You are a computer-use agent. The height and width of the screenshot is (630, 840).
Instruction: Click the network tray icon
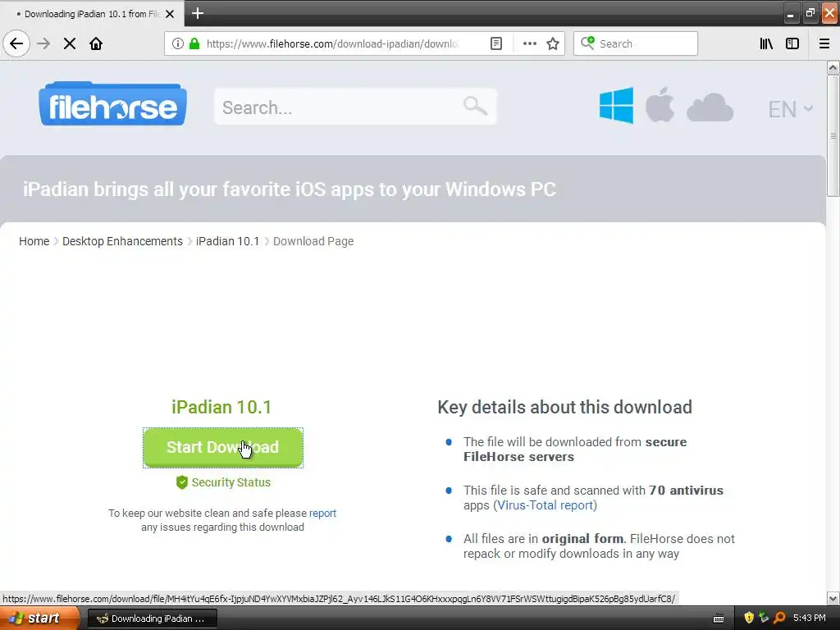(764, 619)
